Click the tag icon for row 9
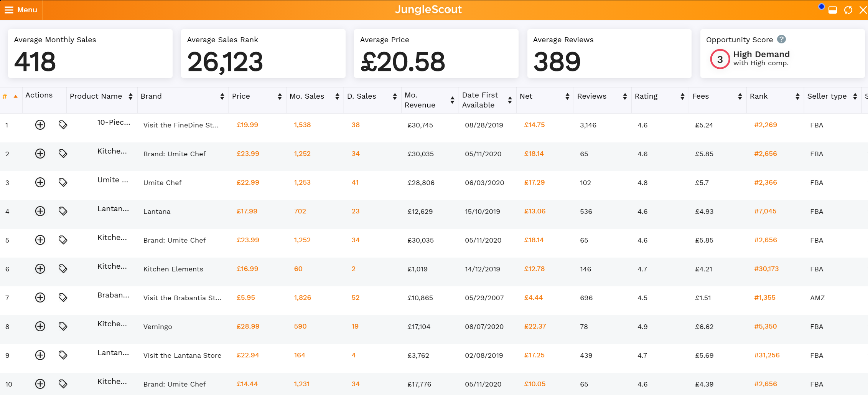868x395 pixels. pyautogui.click(x=63, y=355)
